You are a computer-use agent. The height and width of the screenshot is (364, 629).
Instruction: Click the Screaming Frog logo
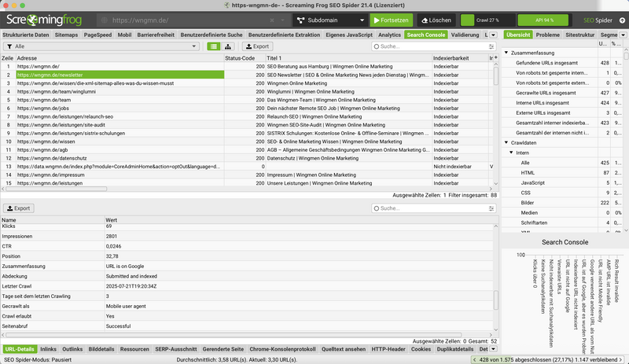tap(44, 20)
